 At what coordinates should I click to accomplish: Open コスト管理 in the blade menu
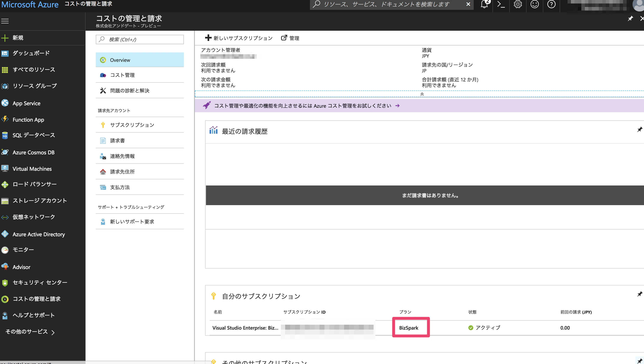click(140, 75)
